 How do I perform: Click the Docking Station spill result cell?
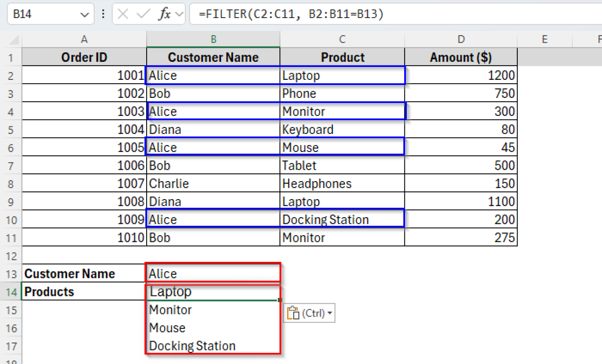(x=213, y=346)
